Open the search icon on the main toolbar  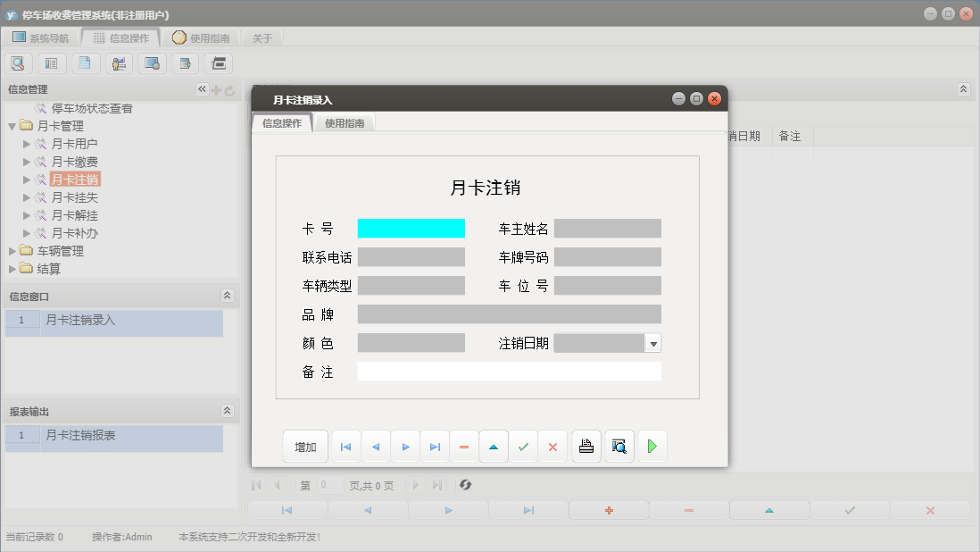(x=18, y=63)
